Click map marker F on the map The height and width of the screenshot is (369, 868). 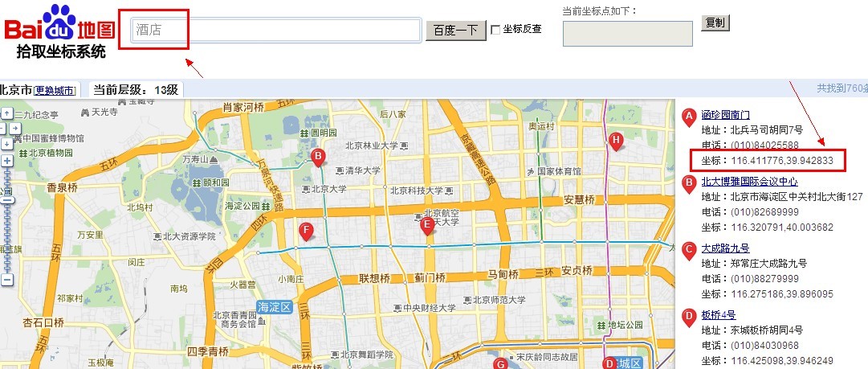point(305,232)
